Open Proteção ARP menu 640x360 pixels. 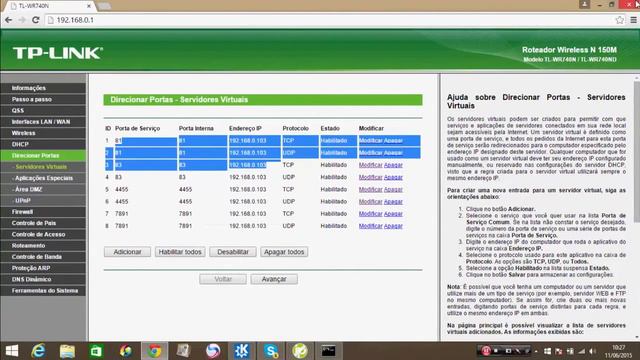tap(43, 268)
